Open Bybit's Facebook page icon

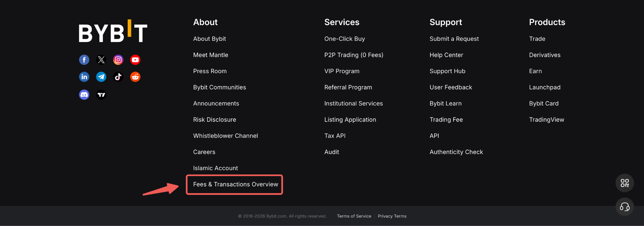pos(84,60)
